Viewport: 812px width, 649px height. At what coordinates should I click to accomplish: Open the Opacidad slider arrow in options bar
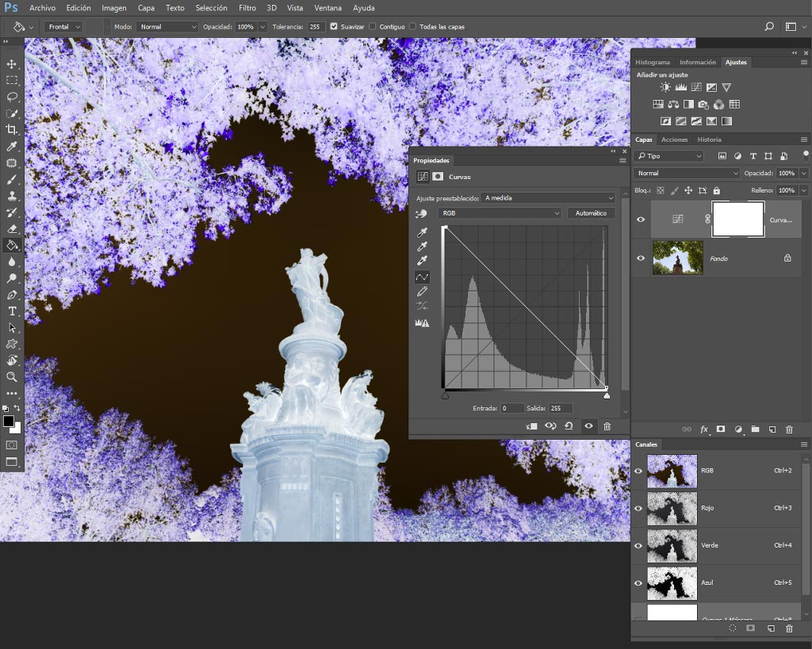[x=262, y=27]
